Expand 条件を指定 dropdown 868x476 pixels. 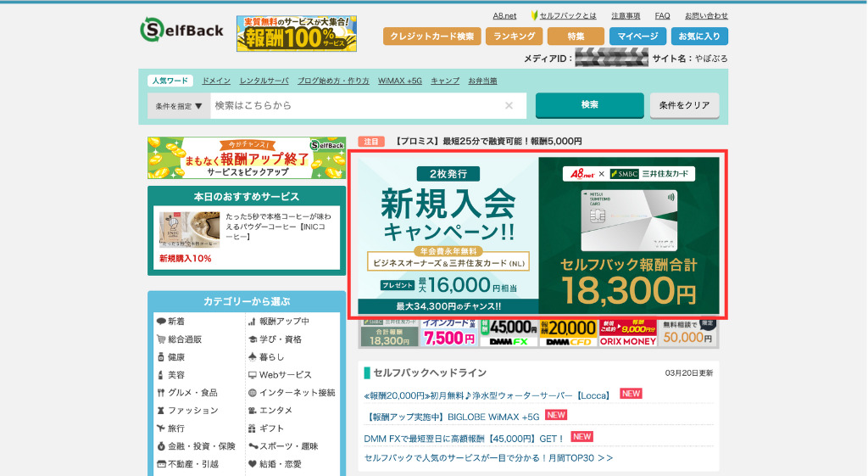coord(179,106)
